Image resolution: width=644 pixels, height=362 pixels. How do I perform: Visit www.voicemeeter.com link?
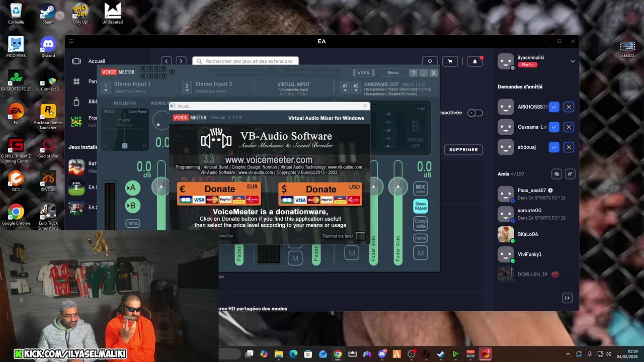click(269, 159)
